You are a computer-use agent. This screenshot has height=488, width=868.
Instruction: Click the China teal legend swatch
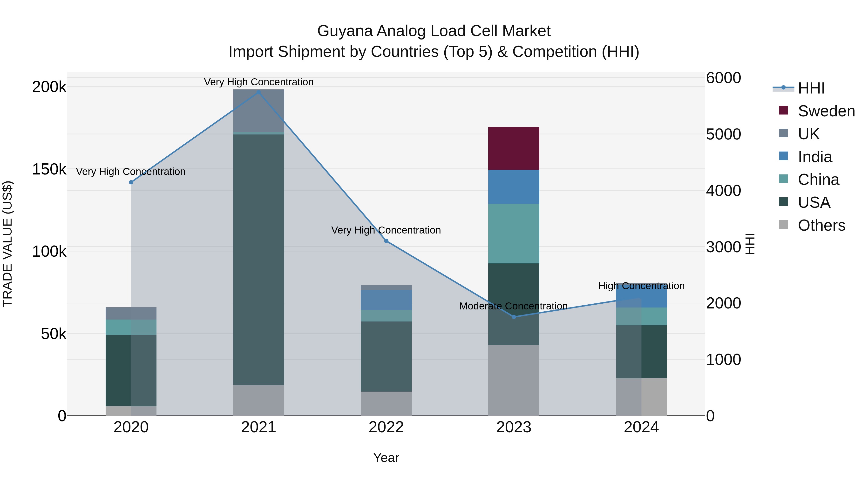point(783,179)
